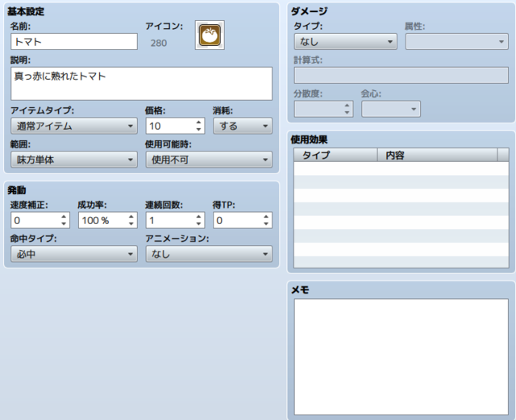This screenshot has height=420, width=516.
Task: Decrease 得TP with the down arrow
Action: coord(266,224)
